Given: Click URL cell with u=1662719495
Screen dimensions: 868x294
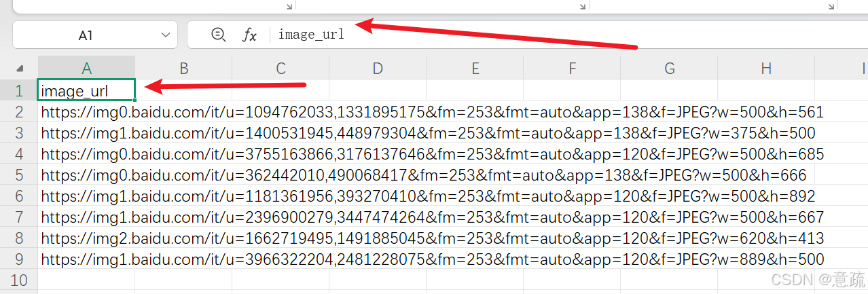Looking at the screenshot, I should tap(432, 238).
